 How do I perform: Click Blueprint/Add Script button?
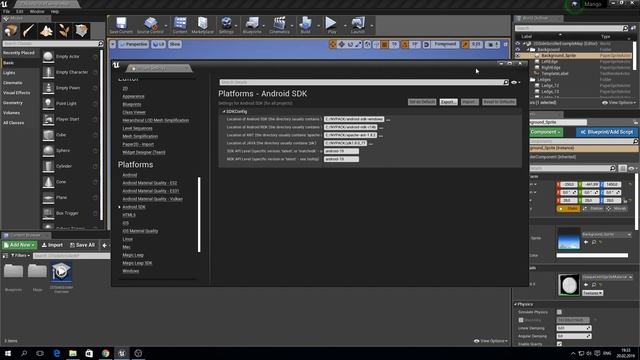tap(607, 132)
